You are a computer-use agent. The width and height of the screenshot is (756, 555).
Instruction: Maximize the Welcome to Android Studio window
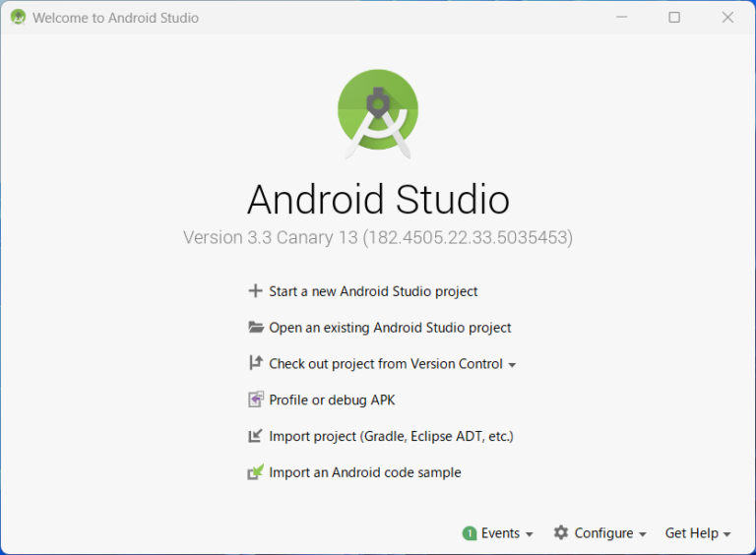[x=674, y=18]
